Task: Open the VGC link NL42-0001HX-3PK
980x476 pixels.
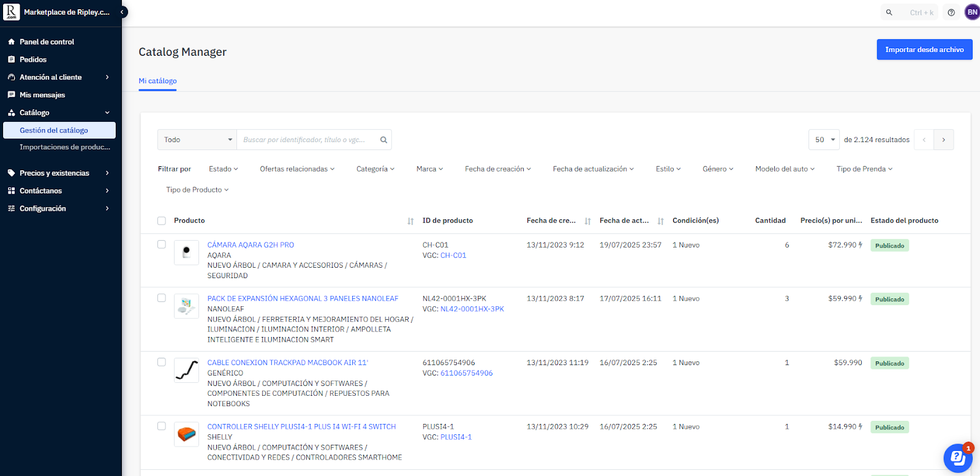Action: [x=472, y=309]
